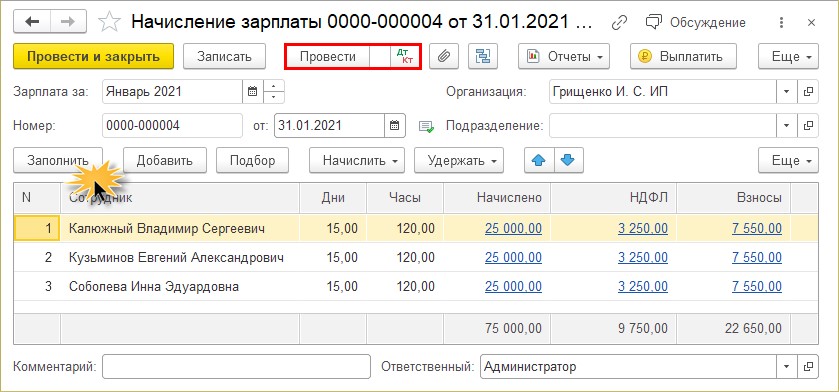Open the Обсуждение discussion panel
The width and height of the screenshot is (839, 392).
pyautogui.click(x=695, y=22)
